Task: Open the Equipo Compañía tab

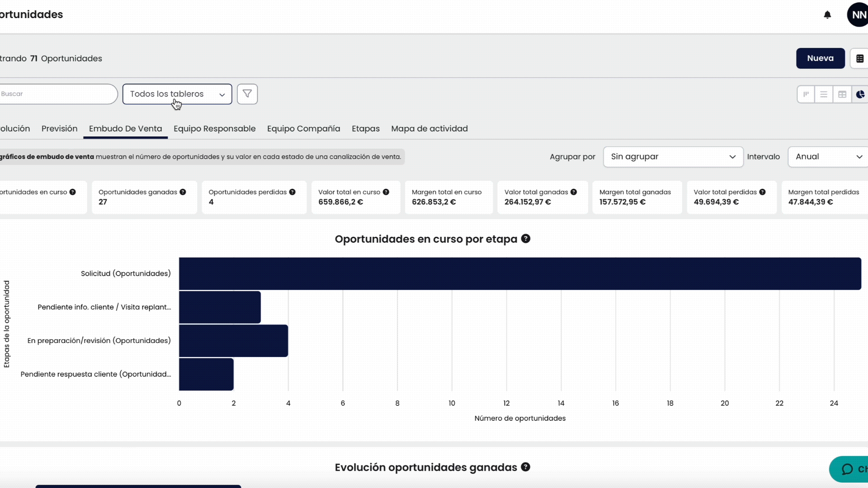Action: [303, 129]
